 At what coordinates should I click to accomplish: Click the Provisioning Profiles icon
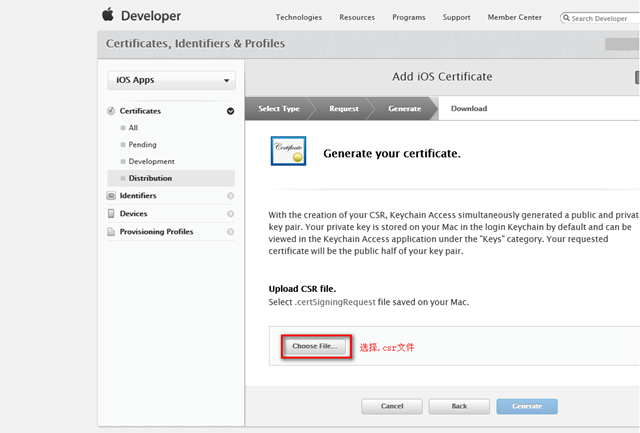[111, 231]
